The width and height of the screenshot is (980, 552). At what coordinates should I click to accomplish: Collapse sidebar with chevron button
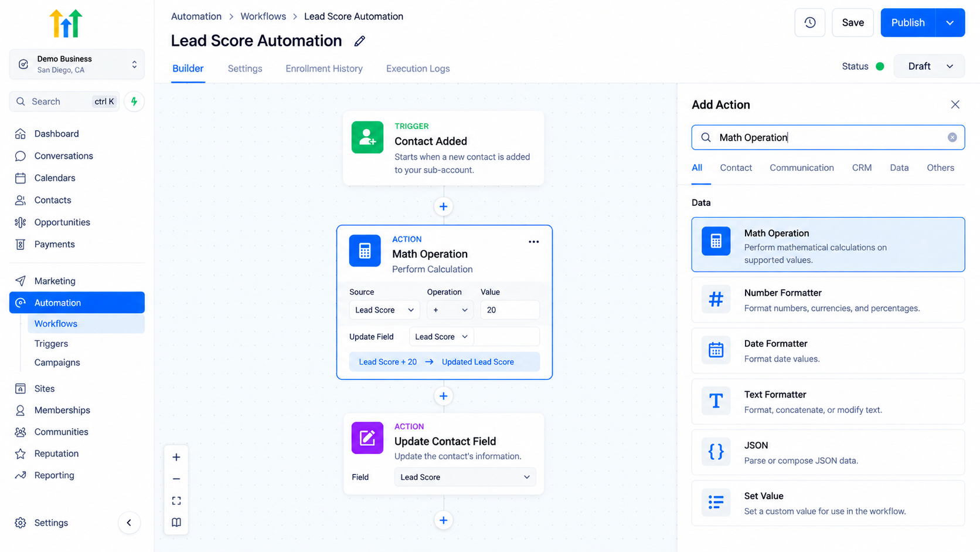click(x=129, y=523)
